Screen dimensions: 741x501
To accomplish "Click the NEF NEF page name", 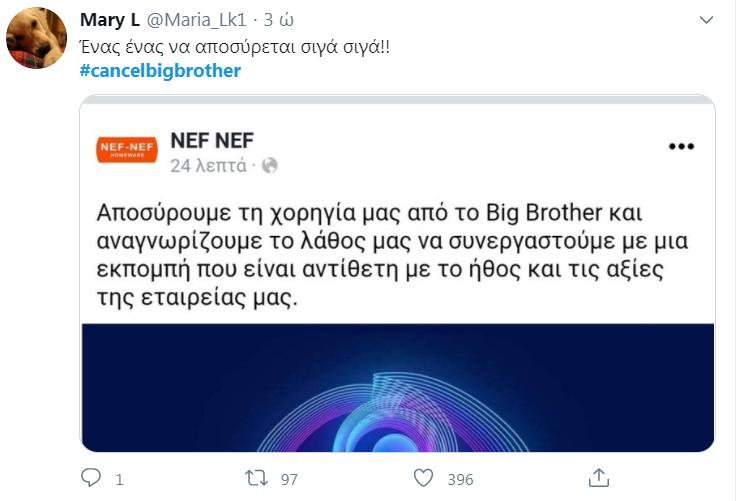I will (217, 139).
